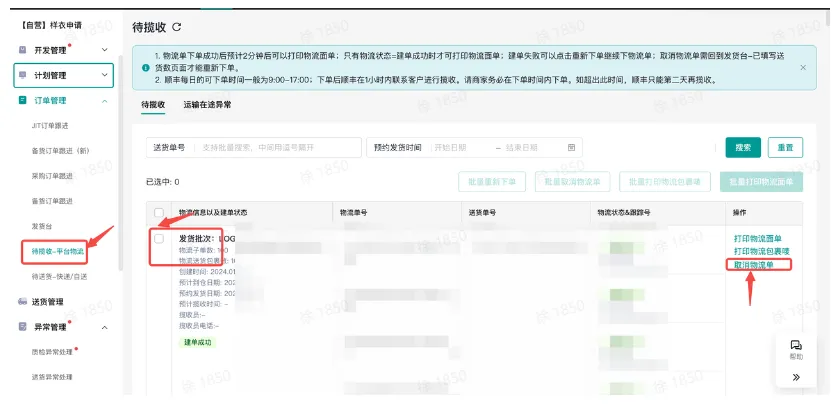This screenshot has height=417, width=837.
Task: Open 送货异常处理 in the sidebar
Action: coord(52,377)
